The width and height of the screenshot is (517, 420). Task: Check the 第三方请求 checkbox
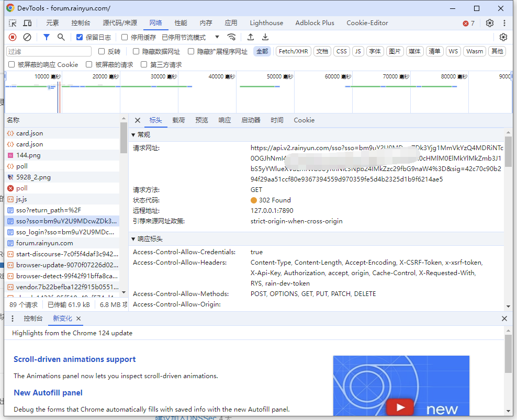[144, 65]
